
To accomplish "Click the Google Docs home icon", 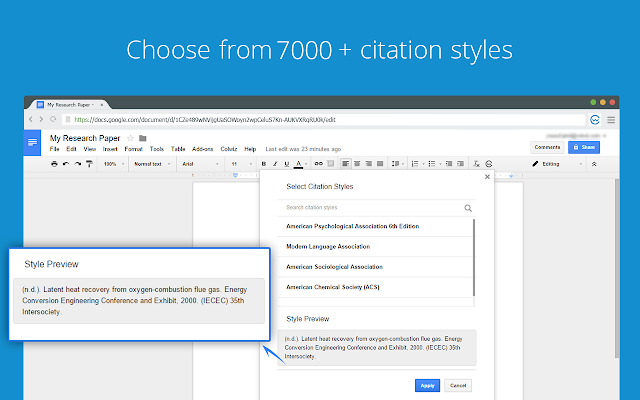I will pos(32,142).
